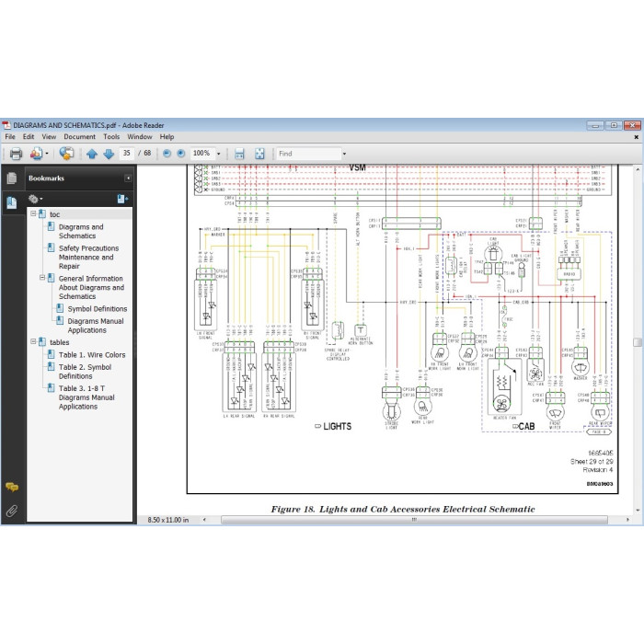Collapse the toc bookmark tree node
The width and height of the screenshot is (644, 644).
point(34,213)
